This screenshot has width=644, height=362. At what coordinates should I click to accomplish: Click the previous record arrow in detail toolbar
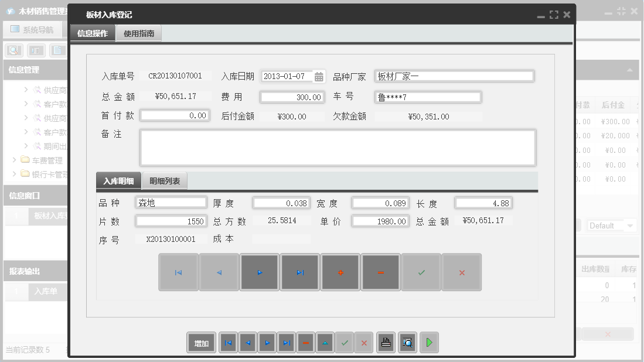click(219, 272)
